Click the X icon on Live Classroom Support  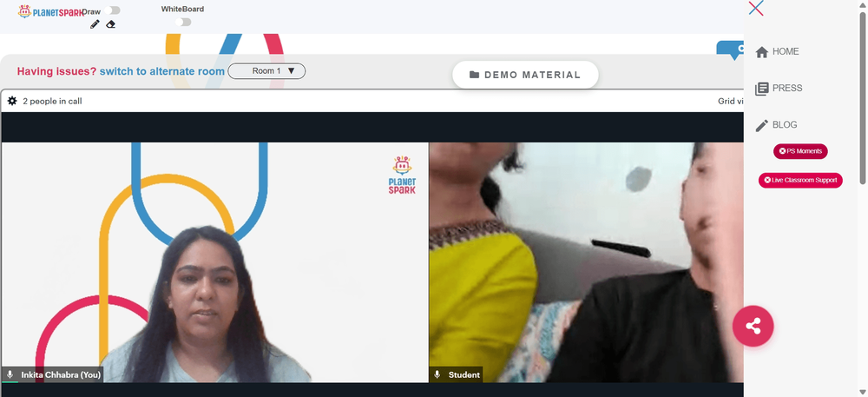pos(767,180)
